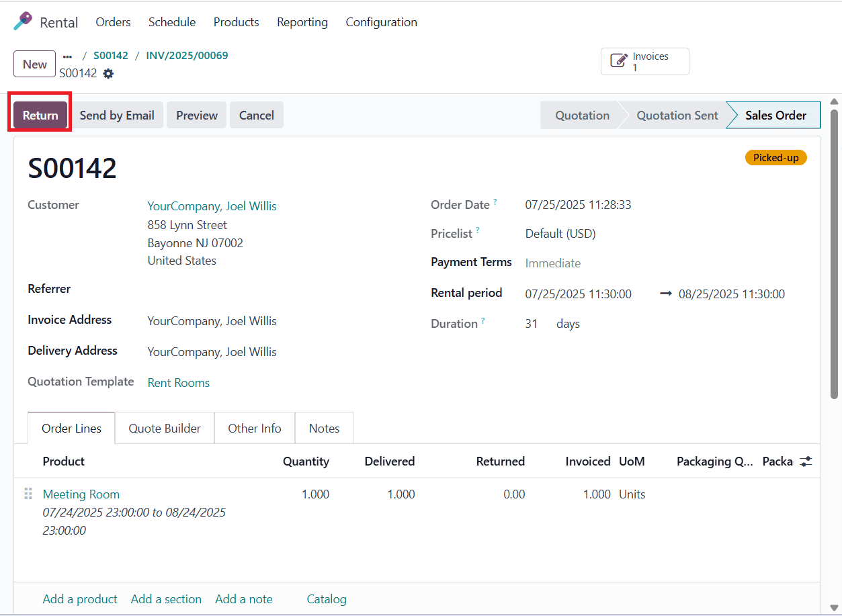Screen dimensions: 842x616
Task: Open the Meeting Room product link
Action: [x=81, y=494]
